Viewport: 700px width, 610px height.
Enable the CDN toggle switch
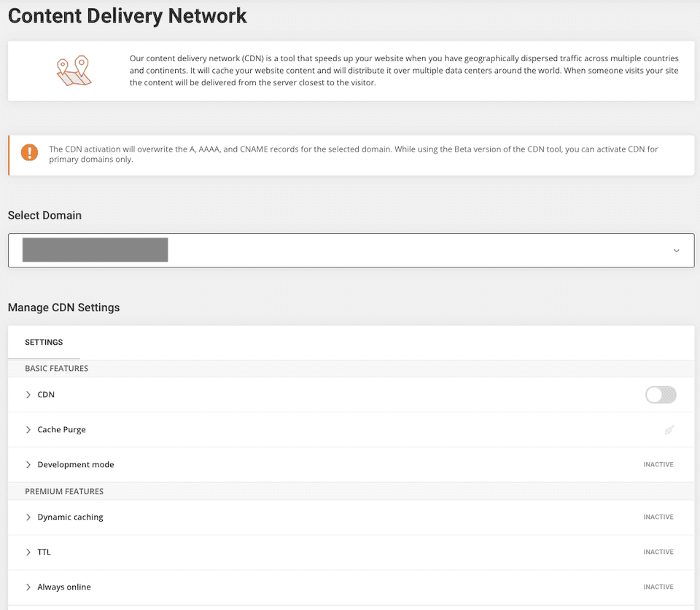pyautogui.click(x=661, y=394)
